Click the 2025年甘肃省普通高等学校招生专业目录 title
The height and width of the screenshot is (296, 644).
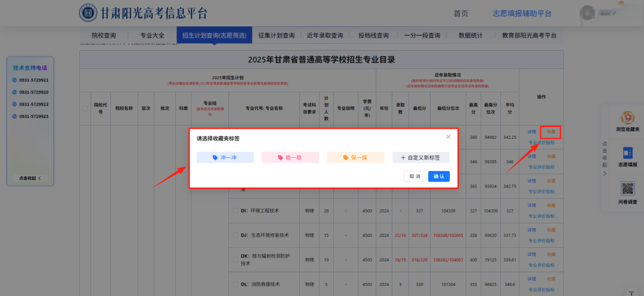pyautogui.click(x=321, y=60)
